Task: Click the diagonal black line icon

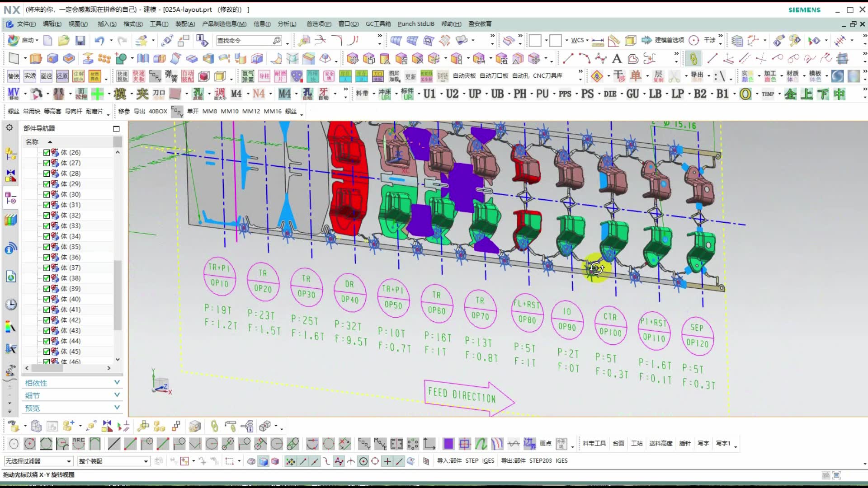Action: 114,444
